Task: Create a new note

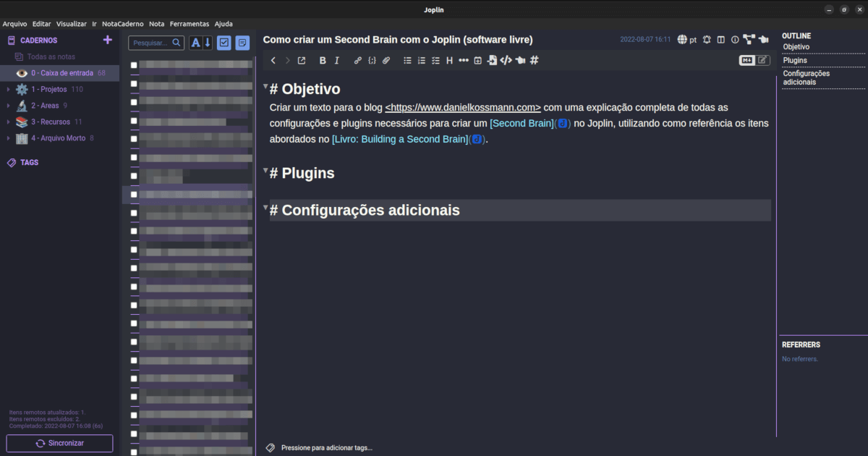Action: coord(242,43)
